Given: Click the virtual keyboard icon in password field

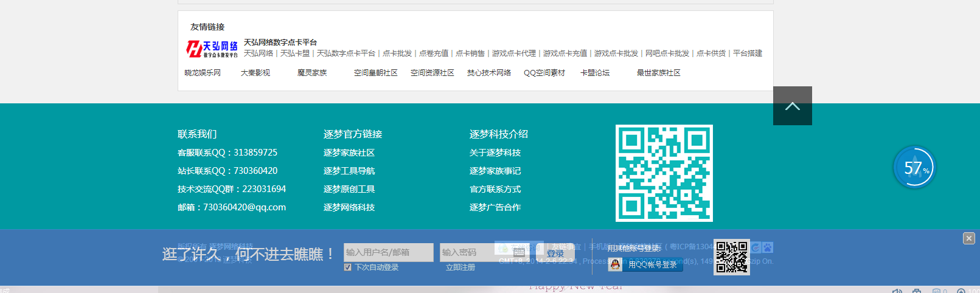Looking at the screenshot, I should (x=519, y=252).
